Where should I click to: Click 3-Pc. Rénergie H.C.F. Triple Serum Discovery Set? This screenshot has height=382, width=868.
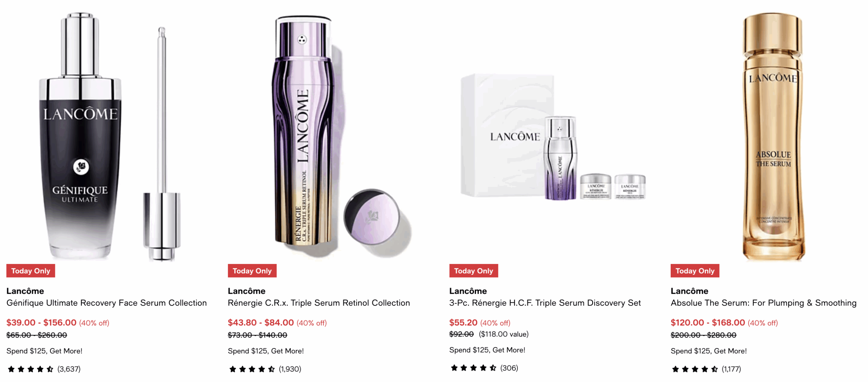click(545, 303)
